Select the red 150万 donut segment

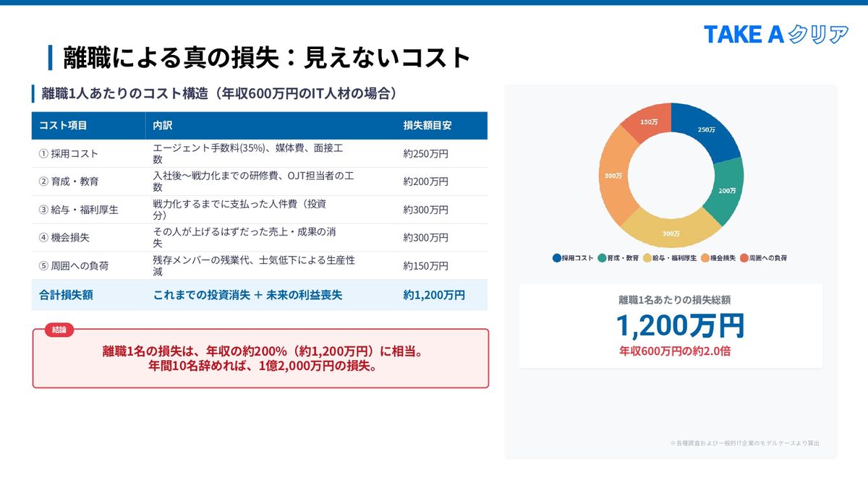(x=649, y=122)
